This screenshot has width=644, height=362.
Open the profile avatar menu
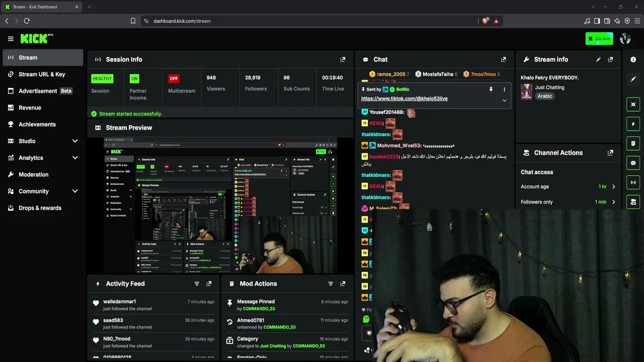coord(625,39)
